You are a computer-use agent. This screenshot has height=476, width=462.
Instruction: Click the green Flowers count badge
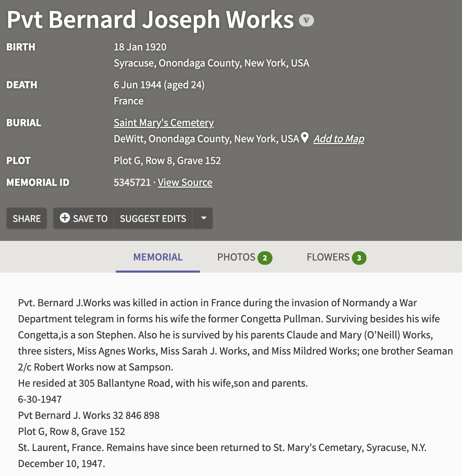click(359, 258)
